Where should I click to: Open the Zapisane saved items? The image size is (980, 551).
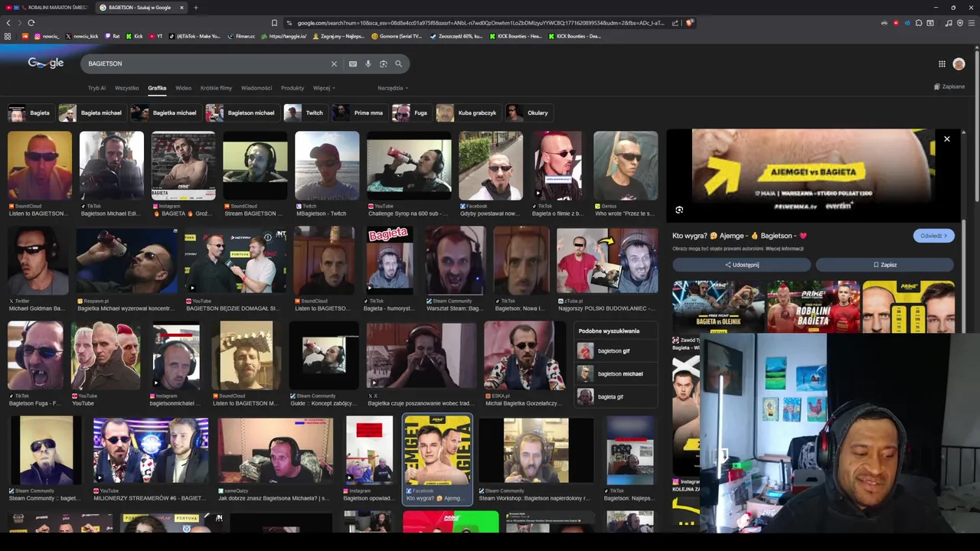(949, 86)
